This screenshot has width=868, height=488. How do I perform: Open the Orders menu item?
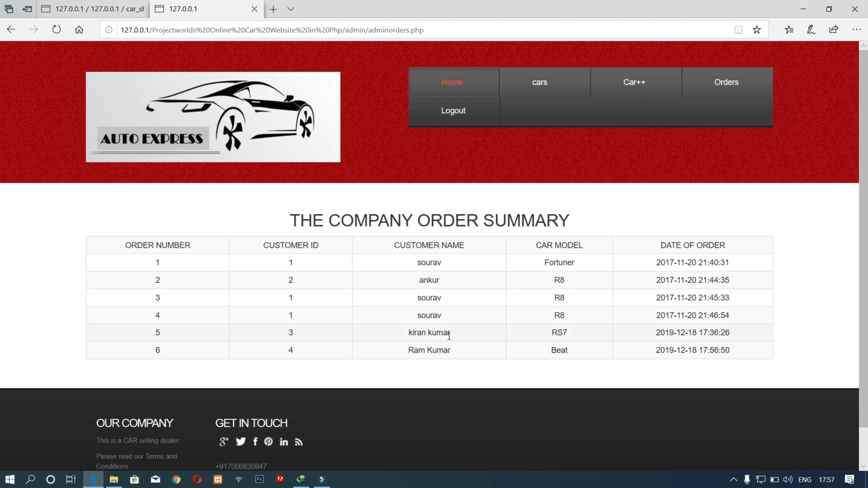726,82
